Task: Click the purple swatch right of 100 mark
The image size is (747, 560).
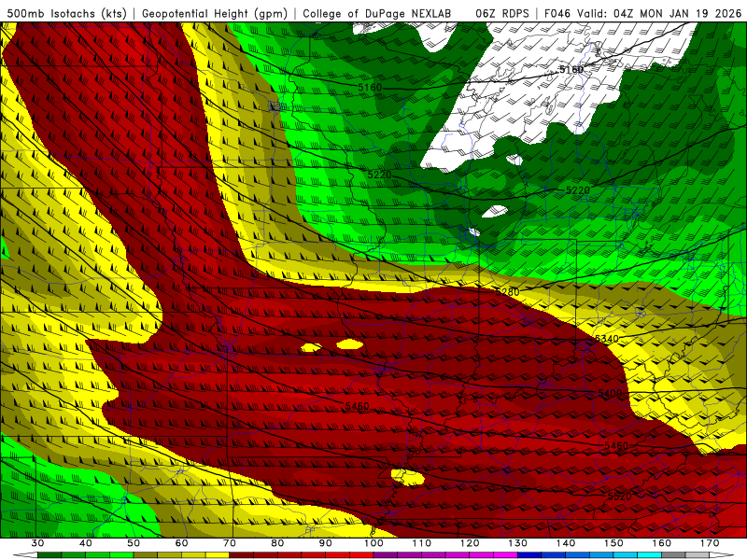Action: click(x=386, y=555)
